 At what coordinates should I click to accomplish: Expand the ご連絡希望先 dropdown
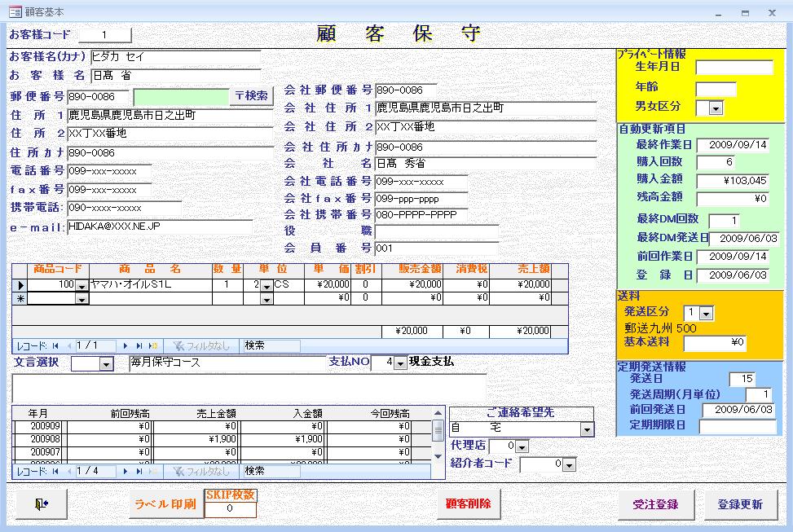click(x=587, y=429)
